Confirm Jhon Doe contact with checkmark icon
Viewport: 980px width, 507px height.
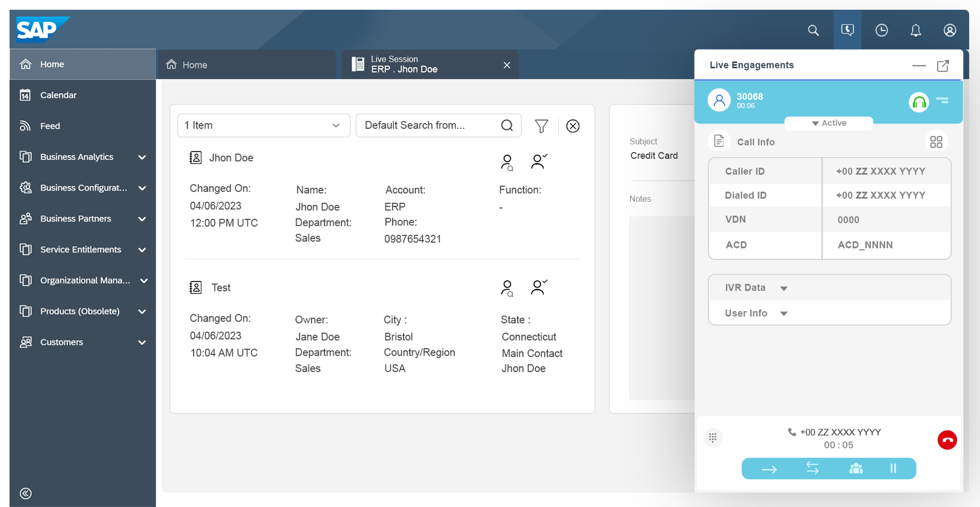click(539, 161)
